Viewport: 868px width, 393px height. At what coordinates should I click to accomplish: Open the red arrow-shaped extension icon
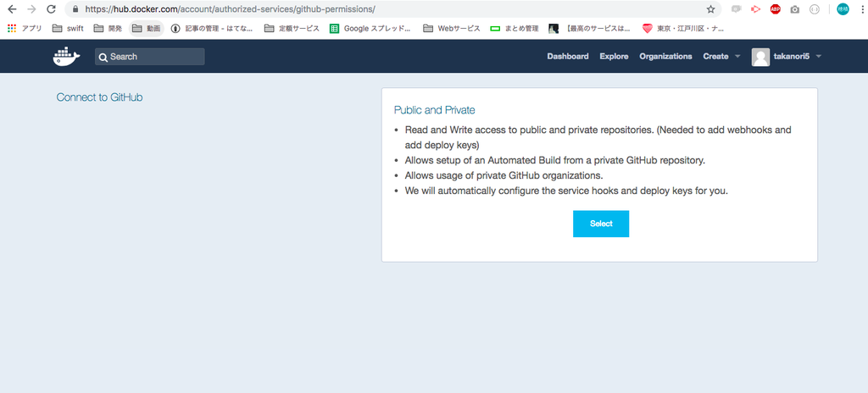[x=755, y=8]
